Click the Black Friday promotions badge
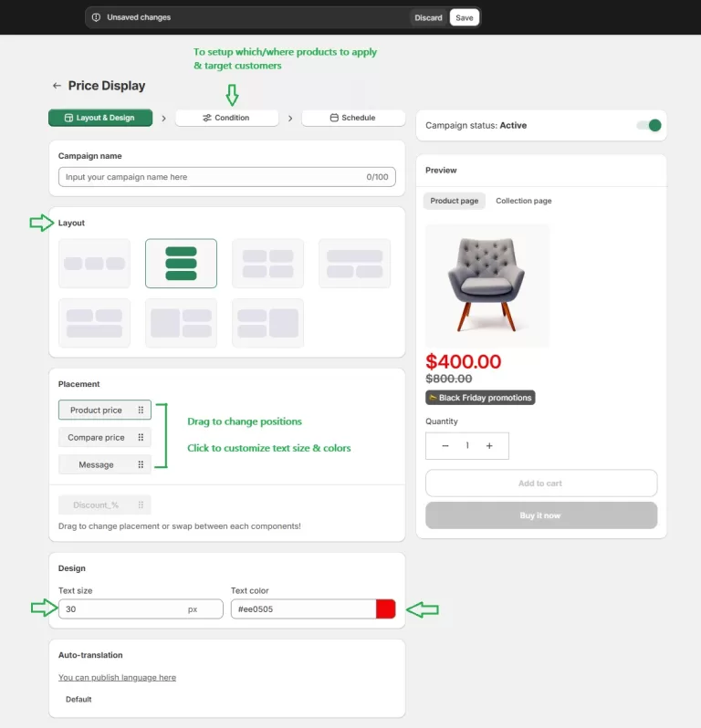Viewport: 701px width, 728px height. pyautogui.click(x=480, y=398)
